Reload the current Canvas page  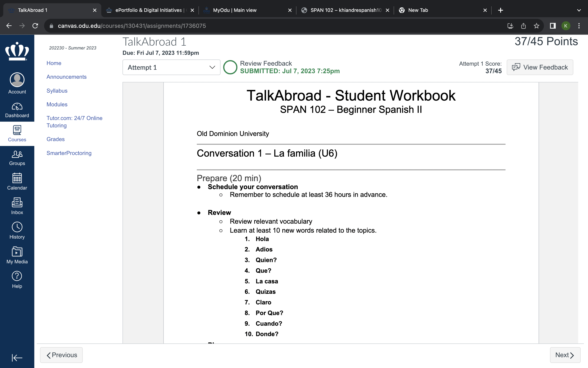click(x=35, y=26)
